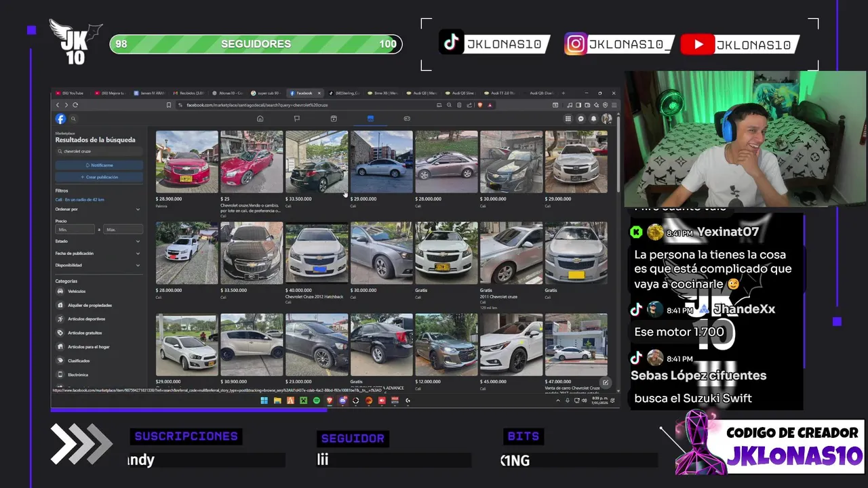Reload the page with the refresh icon
The image size is (868, 488).
tap(75, 105)
